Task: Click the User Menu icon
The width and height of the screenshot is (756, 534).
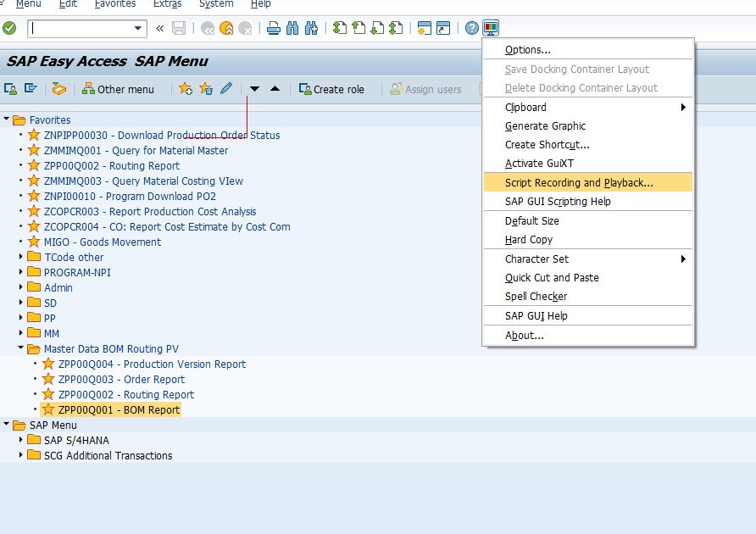Action: (11, 89)
